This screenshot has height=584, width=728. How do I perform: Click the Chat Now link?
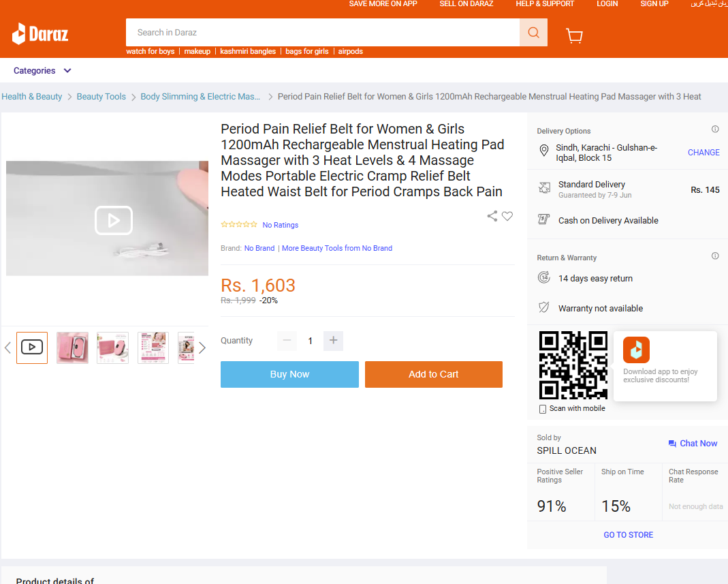click(x=693, y=443)
